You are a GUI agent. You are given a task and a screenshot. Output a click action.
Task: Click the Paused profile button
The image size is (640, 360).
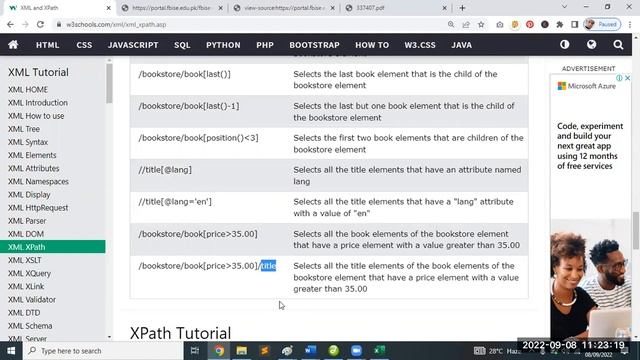[x=602, y=24]
